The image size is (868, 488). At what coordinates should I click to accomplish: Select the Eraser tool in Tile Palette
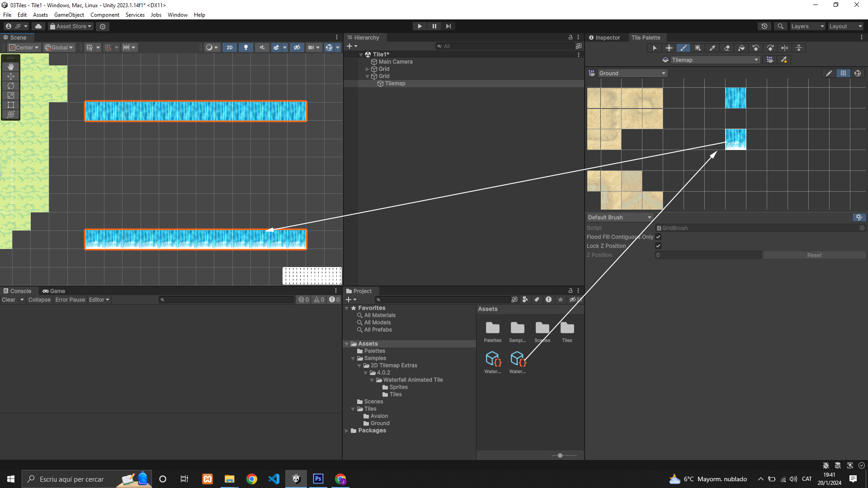point(726,48)
